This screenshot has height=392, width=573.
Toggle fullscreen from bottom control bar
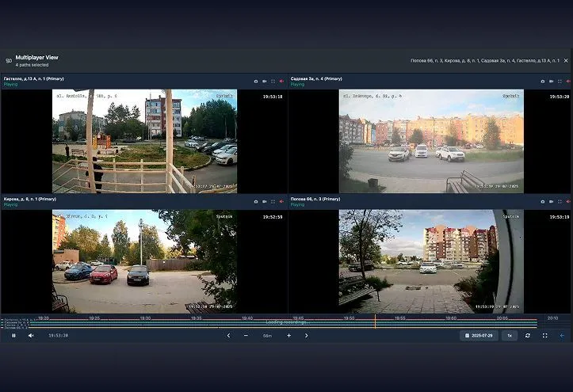(544, 336)
